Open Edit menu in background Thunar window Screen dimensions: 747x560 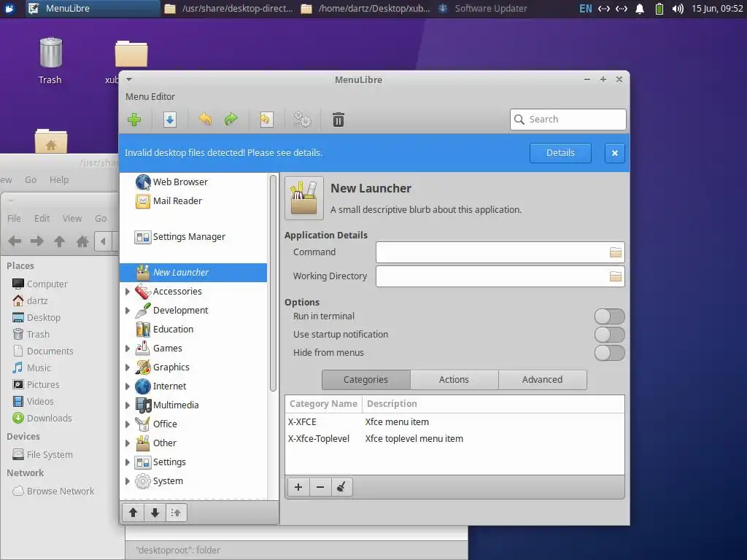pos(42,219)
